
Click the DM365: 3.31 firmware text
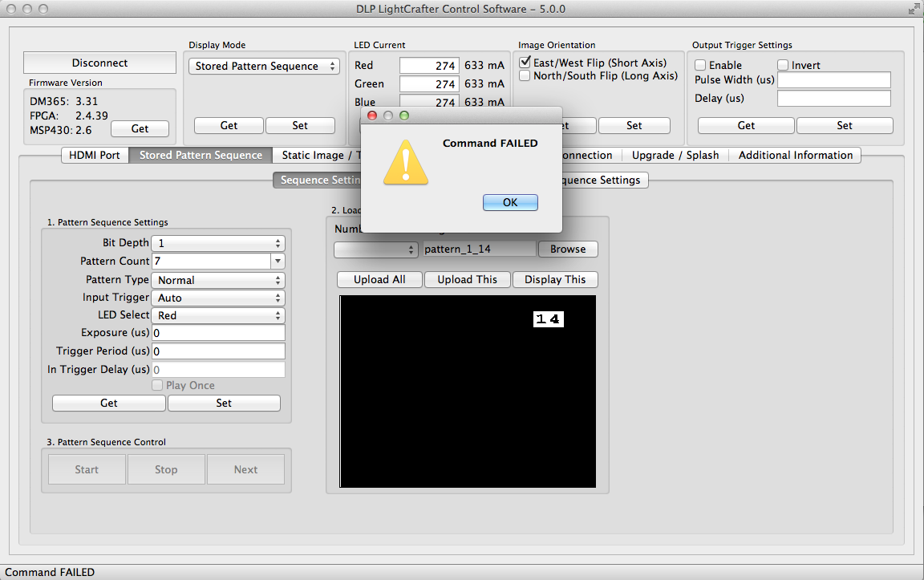(x=63, y=101)
